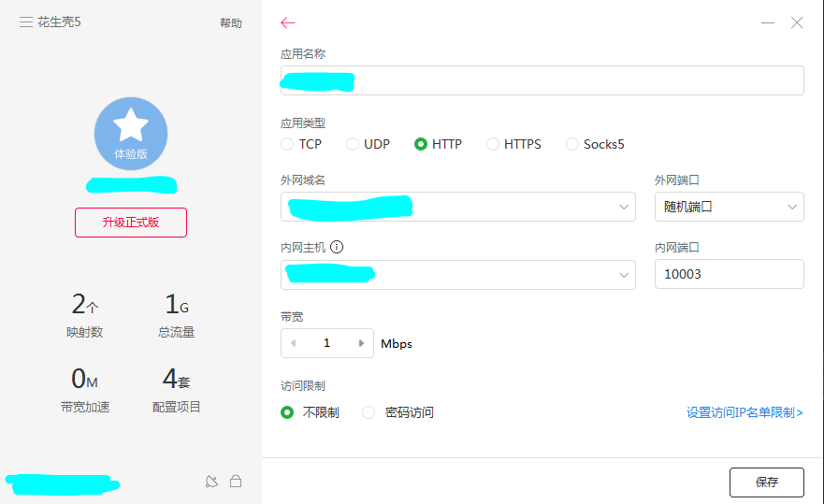824x504 pixels.
Task: Click the muted notification bell icon
Action: pos(211,482)
